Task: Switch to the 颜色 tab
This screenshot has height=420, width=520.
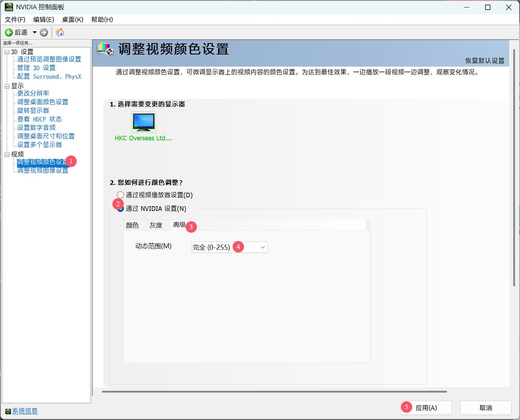Action: (x=132, y=225)
